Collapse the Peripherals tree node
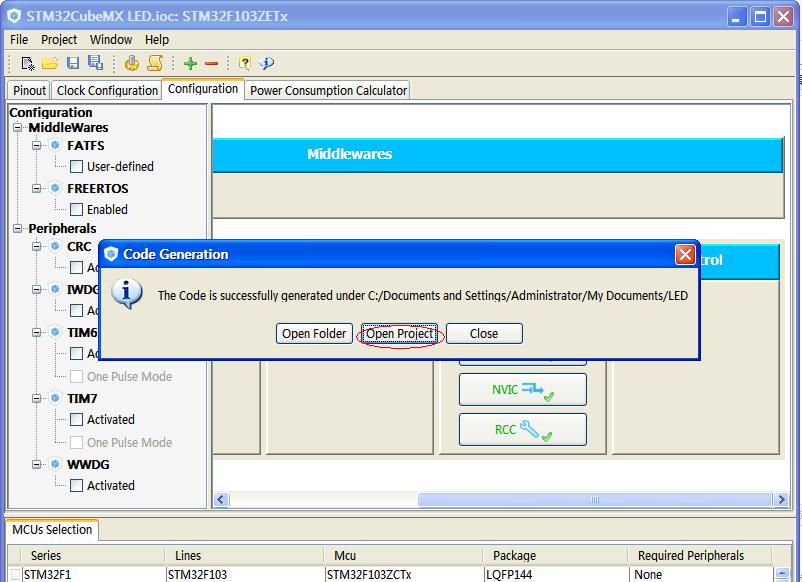The width and height of the screenshot is (802, 582). point(17,228)
